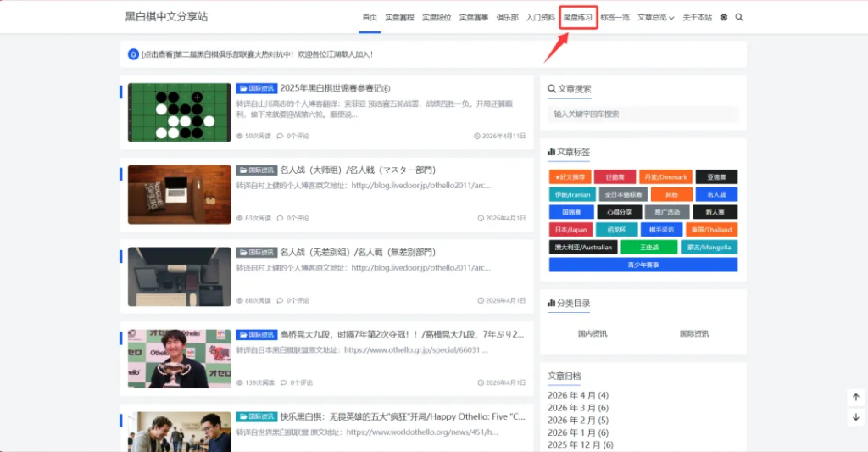Open the 实盘赛程 nav item

pyautogui.click(x=400, y=17)
